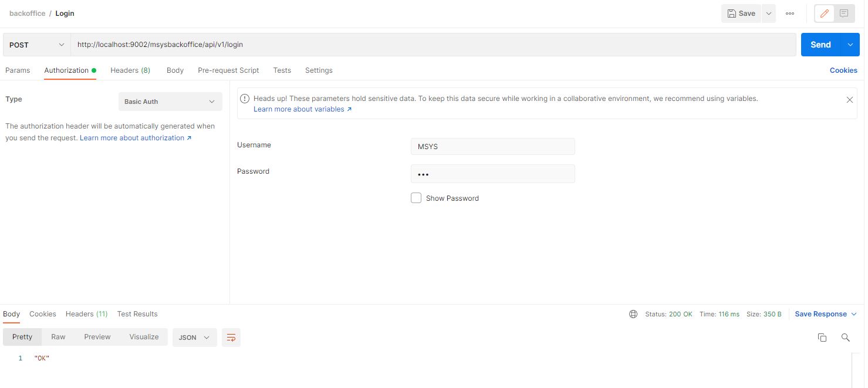868x388 pixels.
Task: Open the three-dot more actions menu
Action: [790, 14]
